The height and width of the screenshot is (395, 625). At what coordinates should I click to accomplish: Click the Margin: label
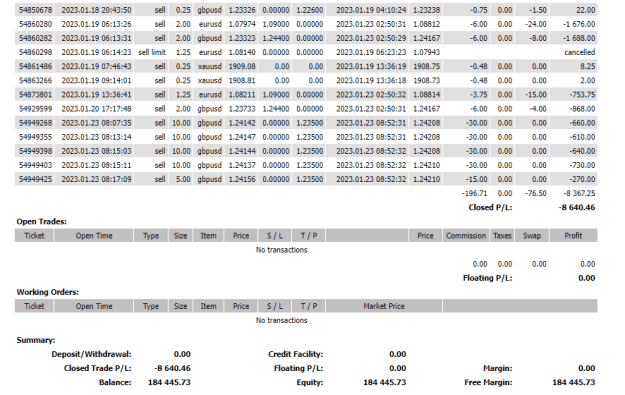click(497, 368)
